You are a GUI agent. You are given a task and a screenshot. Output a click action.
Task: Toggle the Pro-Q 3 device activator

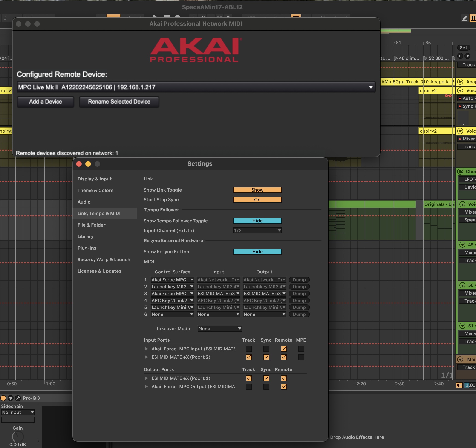[x=3, y=398]
